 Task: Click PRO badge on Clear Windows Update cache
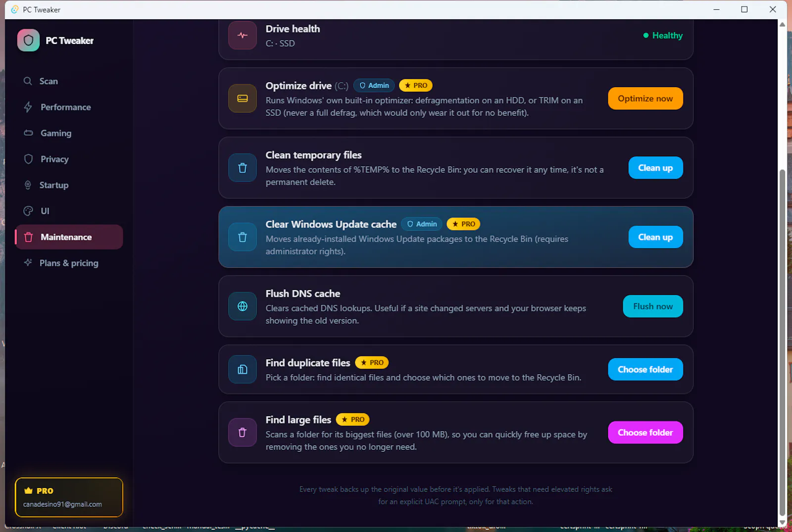[x=463, y=224]
